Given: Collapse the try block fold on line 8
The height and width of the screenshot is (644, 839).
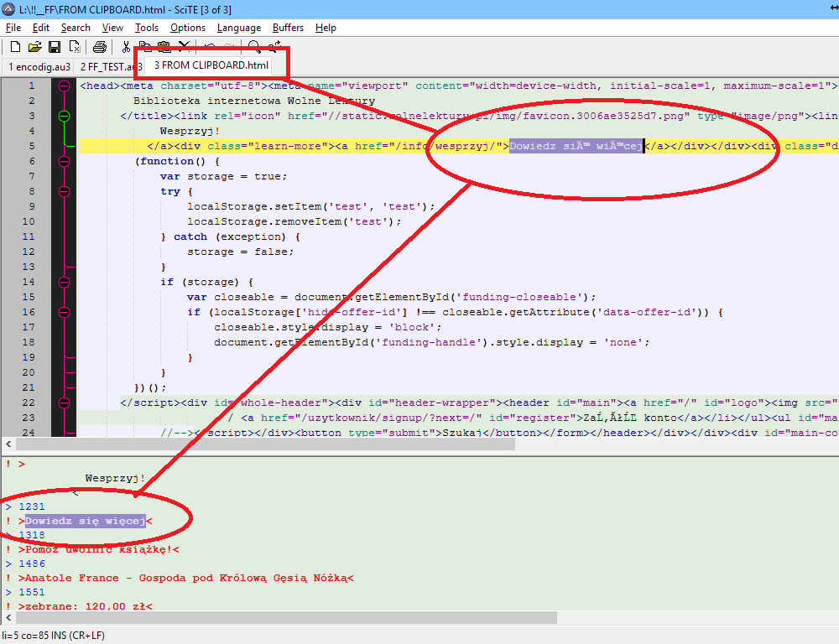Looking at the screenshot, I should [65, 191].
